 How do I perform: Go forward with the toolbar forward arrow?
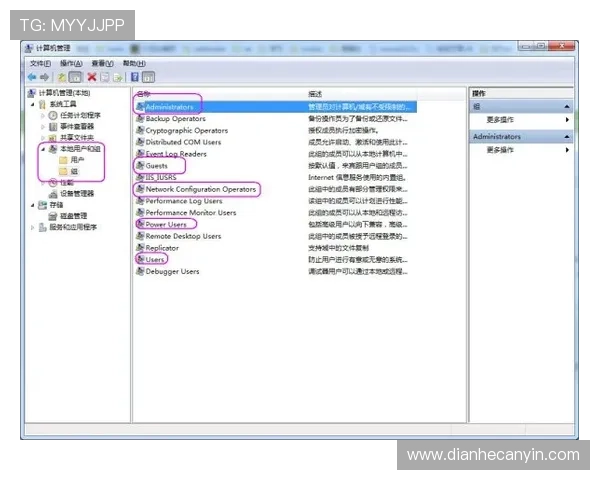click(x=44, y=77)
